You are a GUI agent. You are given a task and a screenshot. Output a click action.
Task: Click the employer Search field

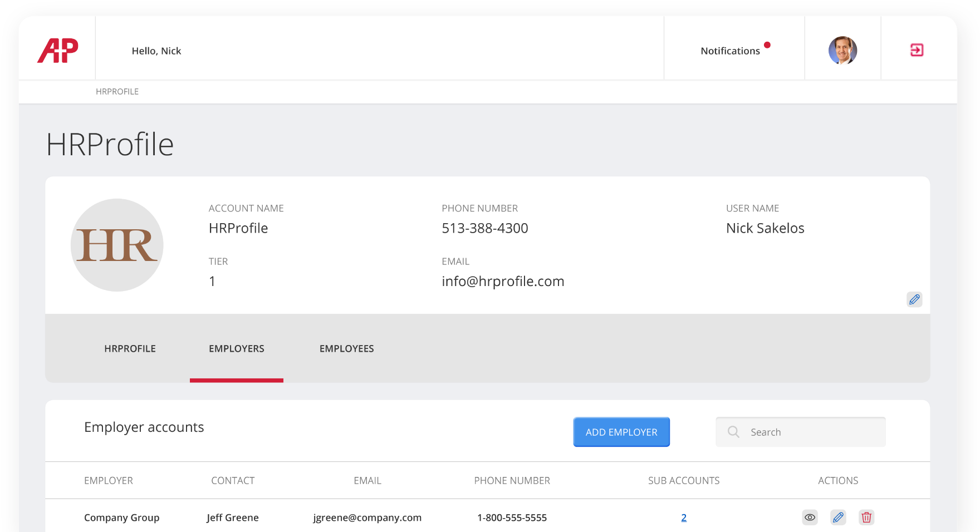pos(801,432)
